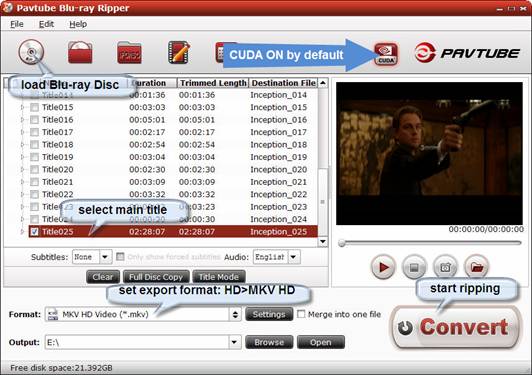This screenshot has height=375, width=532.
Task: Open format Settings
Action: point(269,315)
